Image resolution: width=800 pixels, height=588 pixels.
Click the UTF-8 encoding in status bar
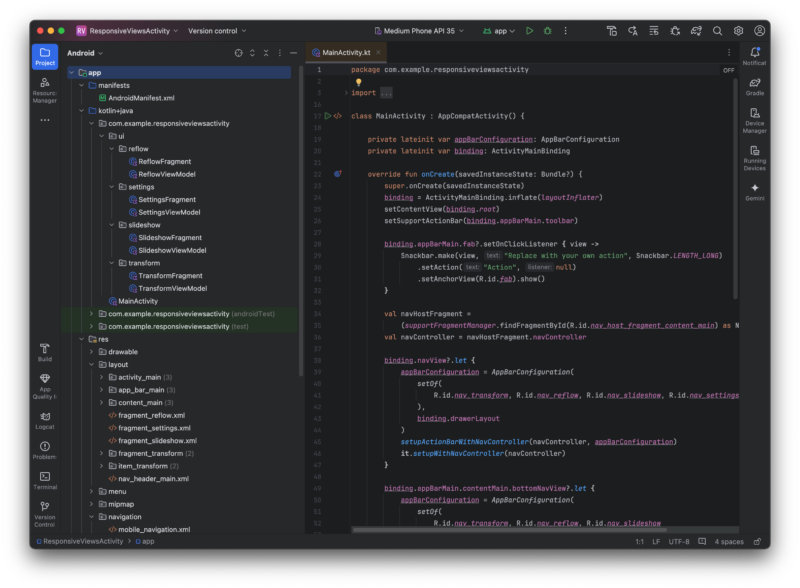click(x=678, y=541)
